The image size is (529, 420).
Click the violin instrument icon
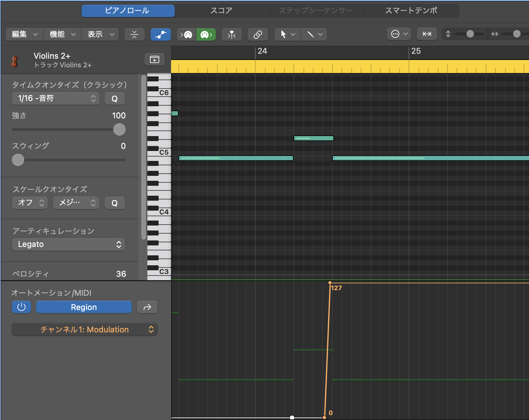[x=14, y=60]
